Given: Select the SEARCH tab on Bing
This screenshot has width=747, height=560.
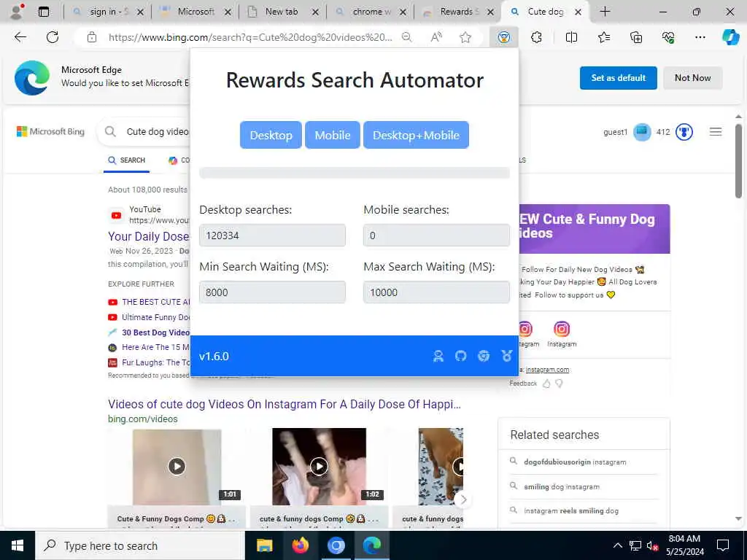Looking at the screenshot, I should [127, 160].
